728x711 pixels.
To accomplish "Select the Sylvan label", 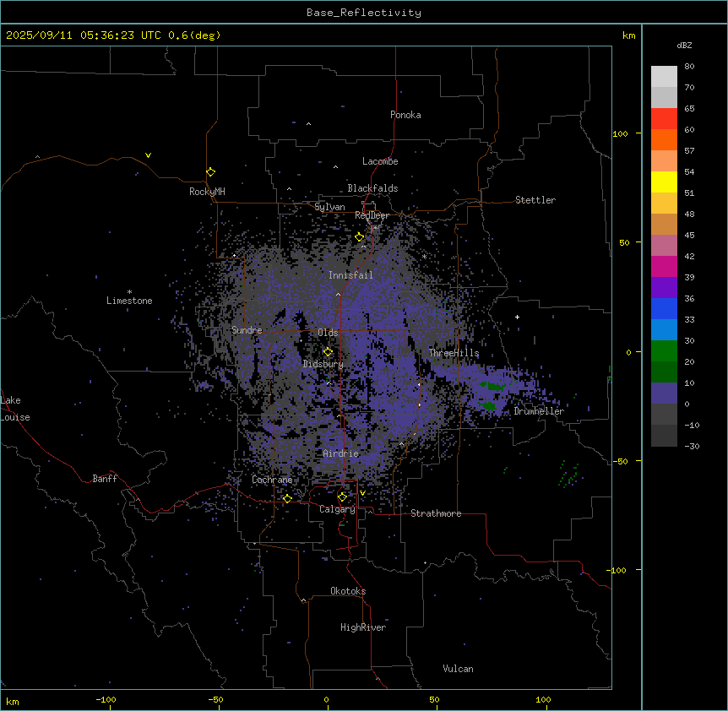I will click(x=329, y=207).
